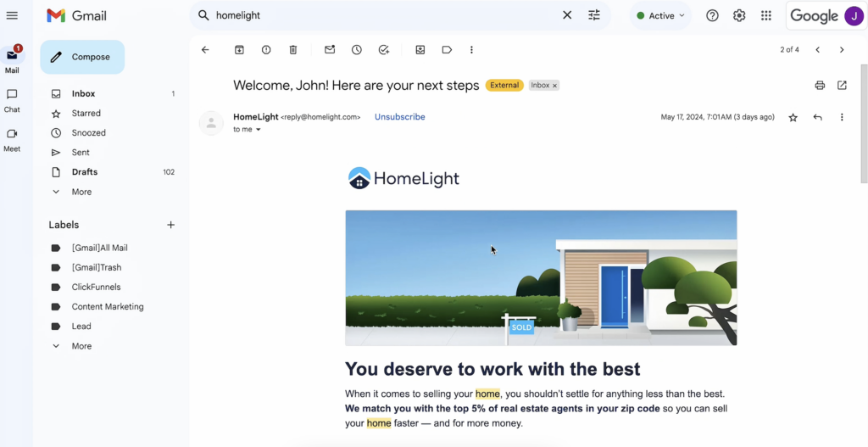Go to the older email arrow
Image resolution: width=868 pixels, height=447 pixels.
(842, 50)
